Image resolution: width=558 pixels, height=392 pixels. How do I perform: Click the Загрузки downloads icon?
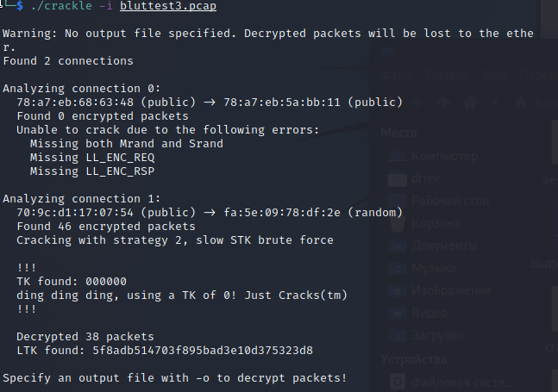click(x=398, y=335)
